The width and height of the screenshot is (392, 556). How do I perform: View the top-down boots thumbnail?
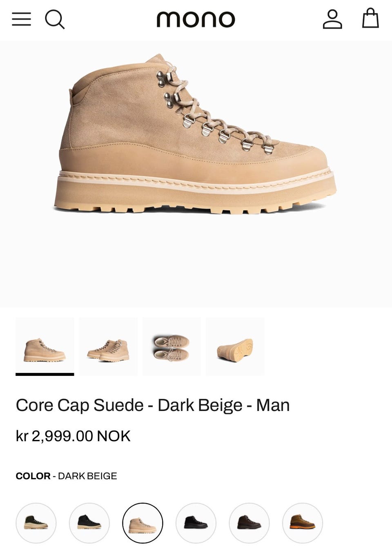click(171, 346)
